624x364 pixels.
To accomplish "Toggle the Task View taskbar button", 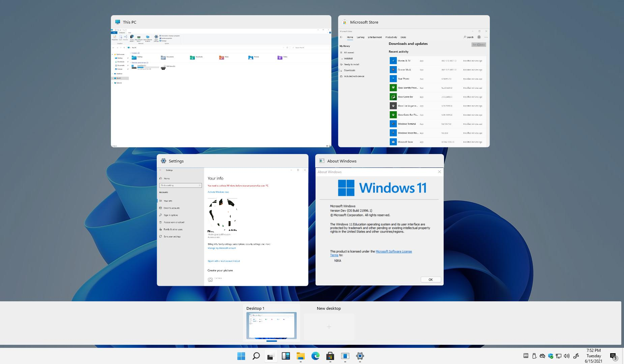I will coord(271,356).
